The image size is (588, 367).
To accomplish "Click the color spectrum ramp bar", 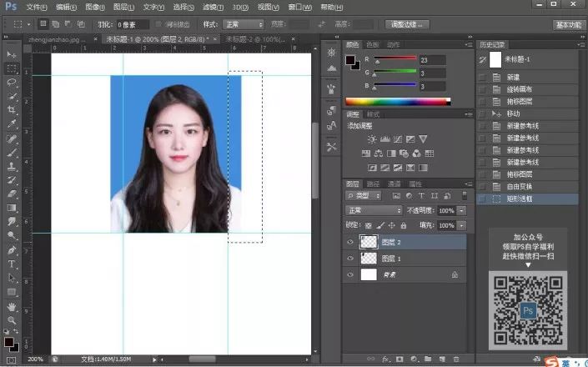I will coord(398,102).
